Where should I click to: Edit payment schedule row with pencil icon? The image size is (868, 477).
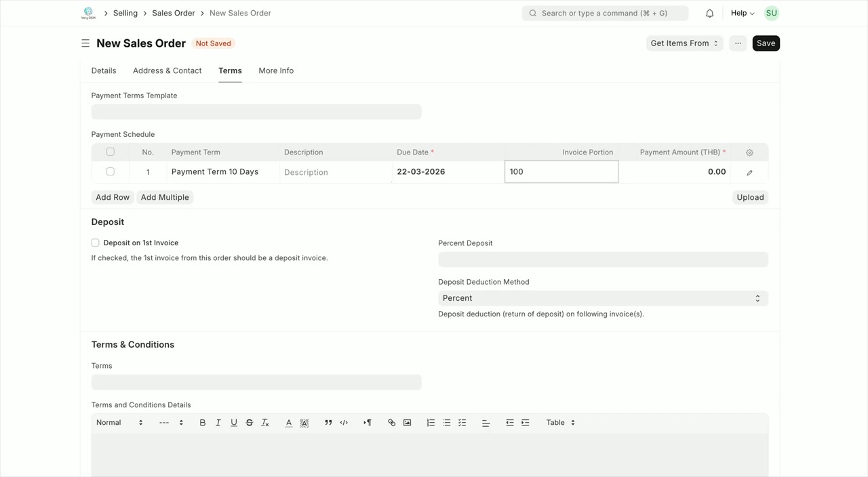(749, 172)
